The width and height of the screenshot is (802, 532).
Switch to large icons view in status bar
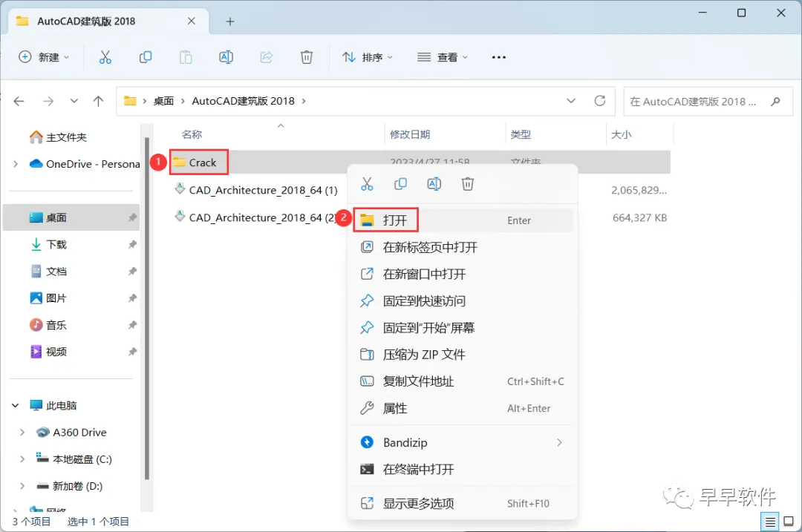[x=789, y=522]
